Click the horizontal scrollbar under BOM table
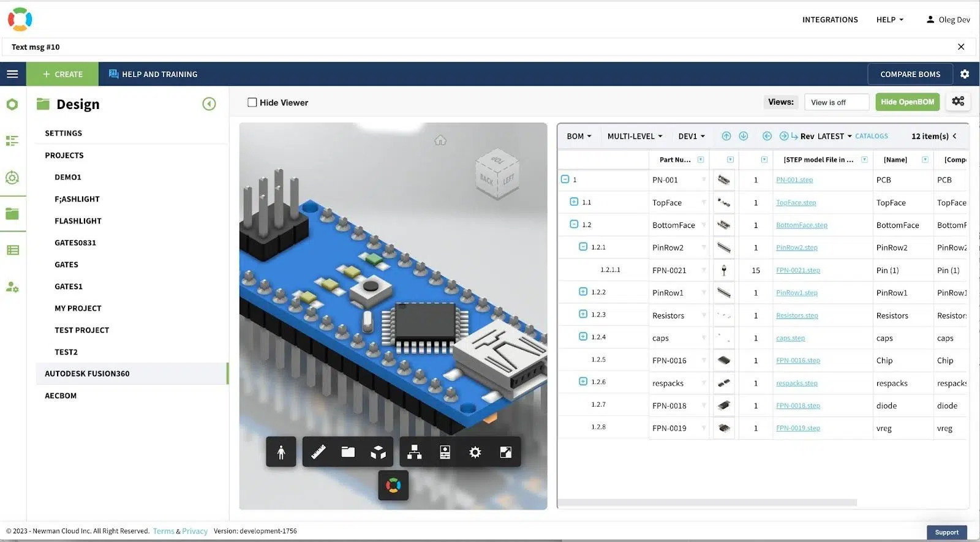980x542 pixels. [707, 503]
